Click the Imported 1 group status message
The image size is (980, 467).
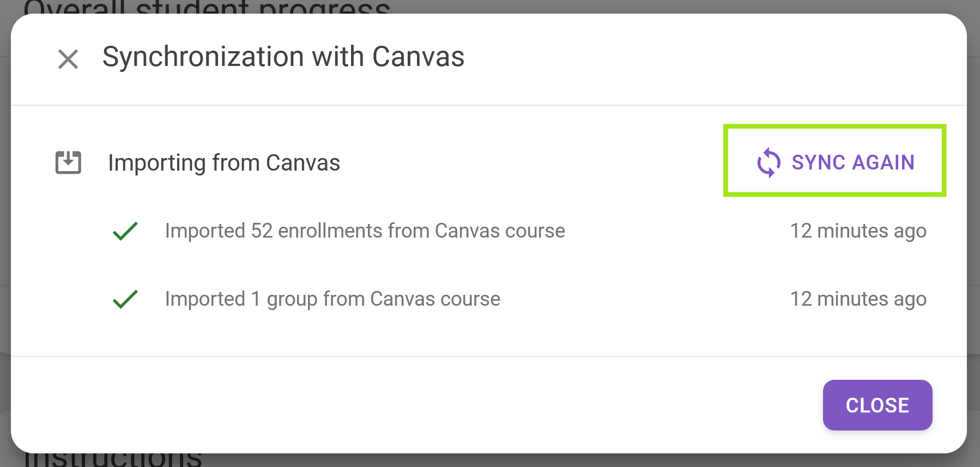[x=332, y=299]
